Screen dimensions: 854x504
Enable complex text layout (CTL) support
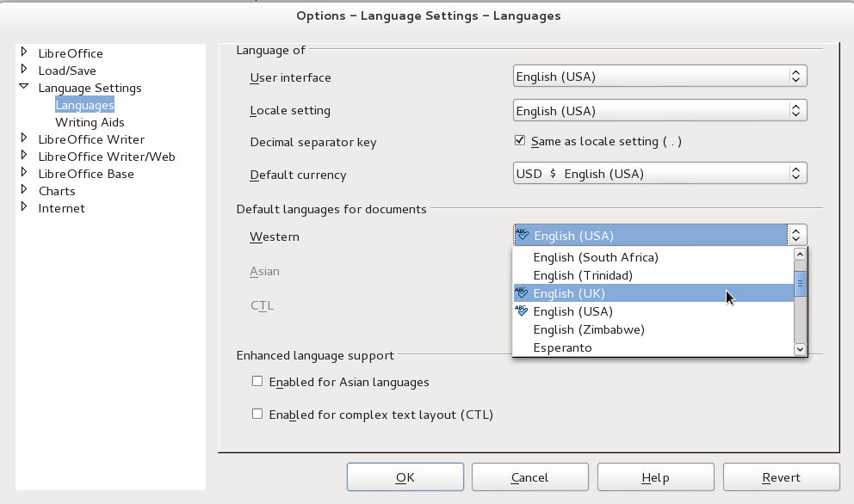coord(257,414)
